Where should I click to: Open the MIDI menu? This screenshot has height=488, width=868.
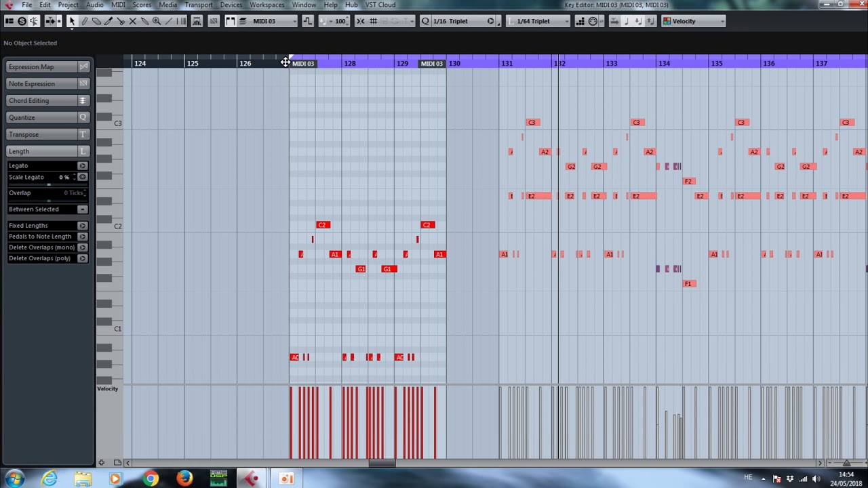(118, 5)
